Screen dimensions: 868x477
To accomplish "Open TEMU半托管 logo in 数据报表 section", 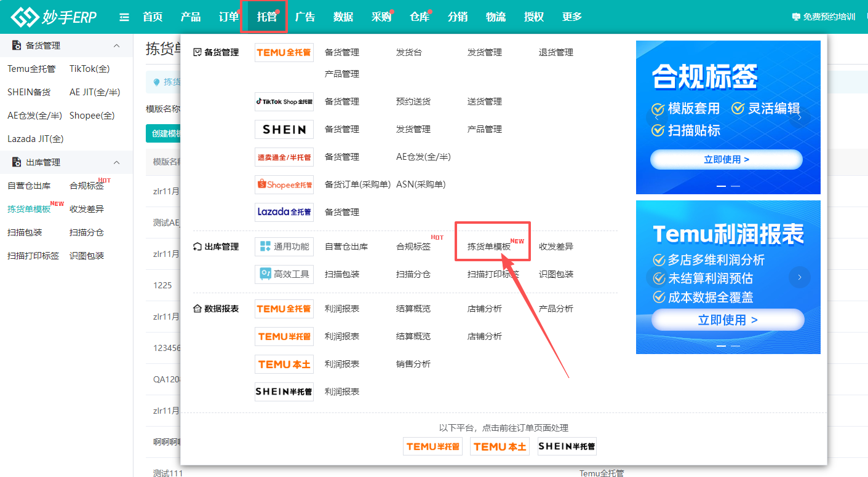I will pyautogui.click(x=284, y=336).
